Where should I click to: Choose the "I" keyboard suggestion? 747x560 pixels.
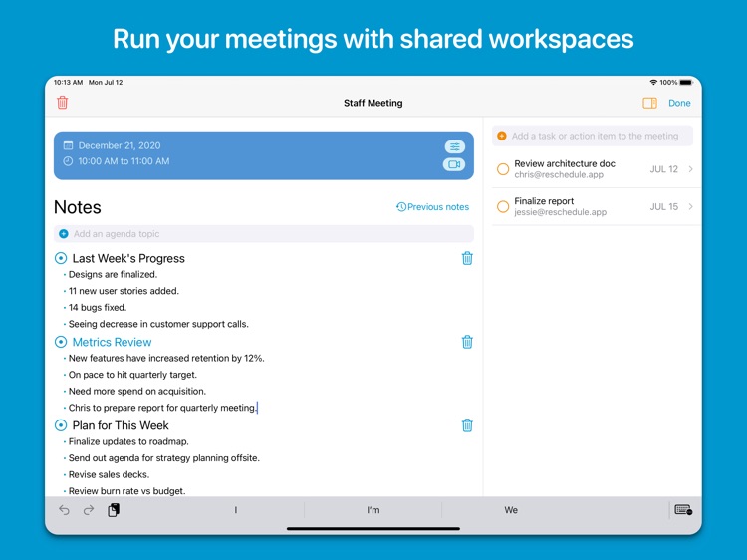[236, 510]
